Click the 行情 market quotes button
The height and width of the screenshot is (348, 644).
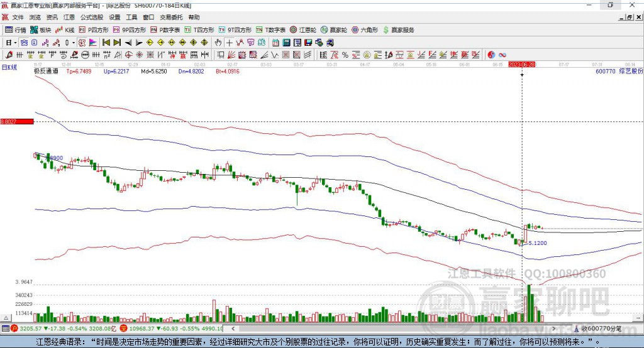click(16, 30)
